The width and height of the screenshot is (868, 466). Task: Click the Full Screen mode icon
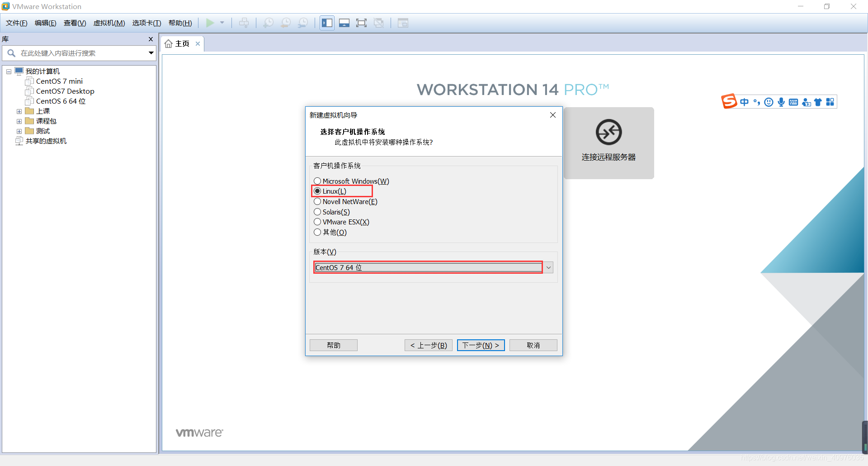tap(362, 23)
